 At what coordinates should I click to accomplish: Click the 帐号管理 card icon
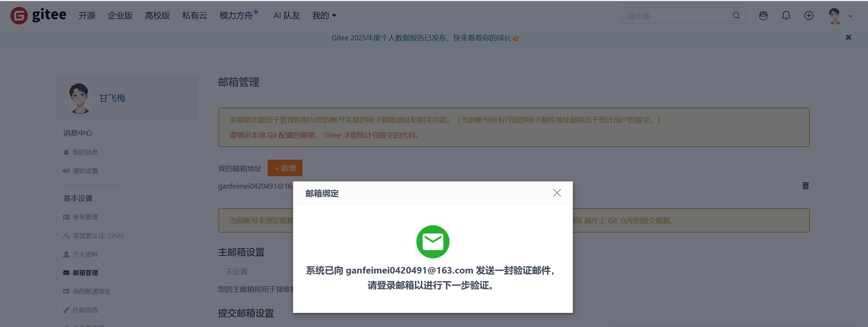(x=66, y=217)
